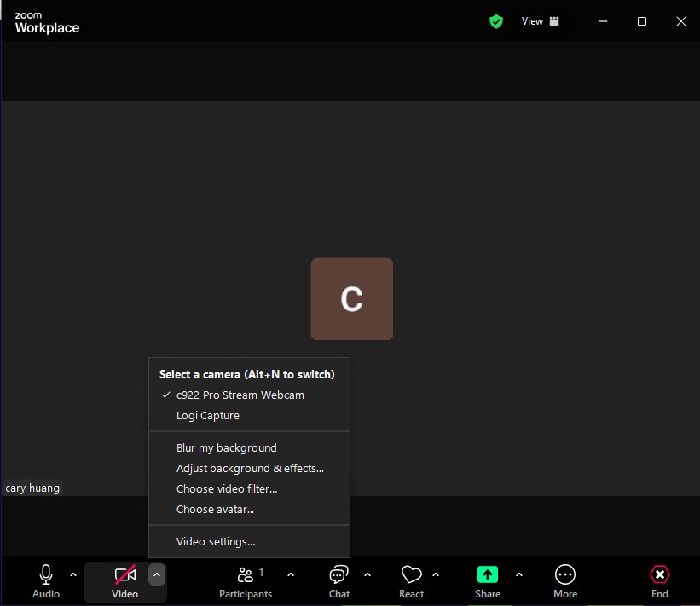This screenshot has height=606, width=700.
Task: Expand the Share options arrow
Action: tap(519, 574)
